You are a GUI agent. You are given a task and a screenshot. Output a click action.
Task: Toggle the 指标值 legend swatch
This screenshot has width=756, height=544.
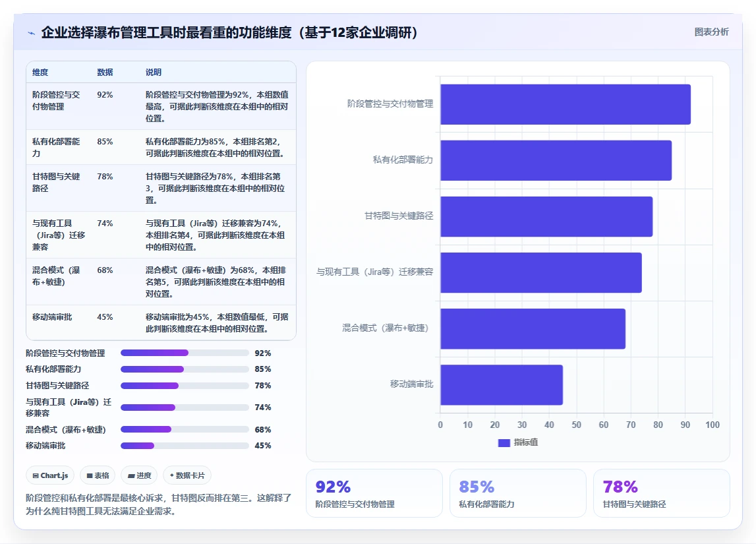point(504,442)
